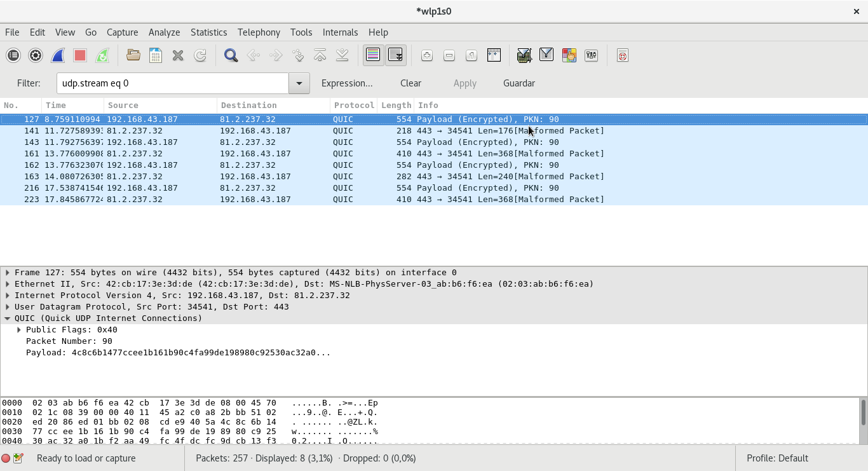Image resolution: width=868 pixels, height=471 pixels.
Task: Open the Telephony menu
Action: 259,32
